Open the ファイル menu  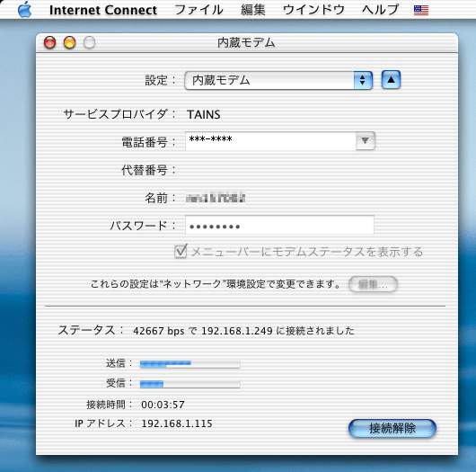(198, 10)
